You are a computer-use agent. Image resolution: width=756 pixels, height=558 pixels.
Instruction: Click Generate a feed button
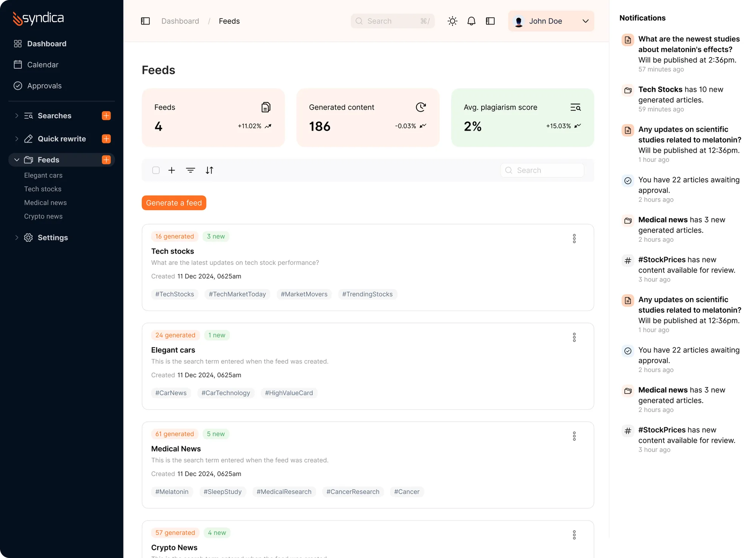point(174,203)
